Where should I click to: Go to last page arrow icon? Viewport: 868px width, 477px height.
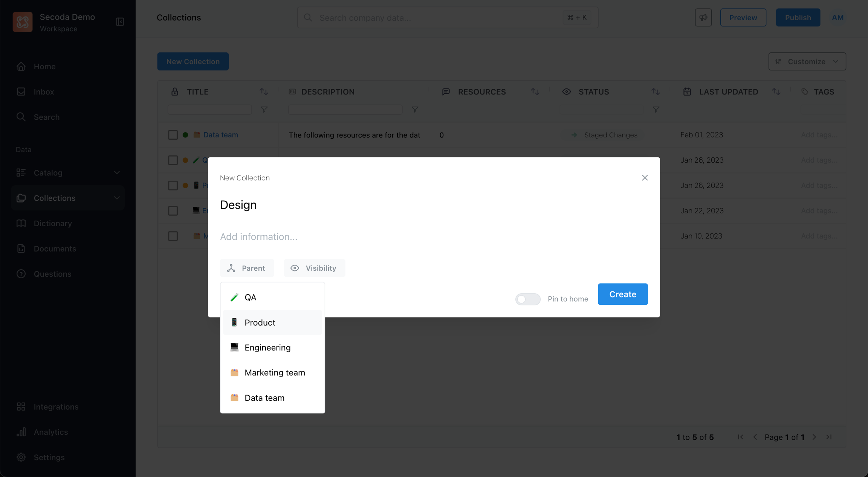click(829, 437)
